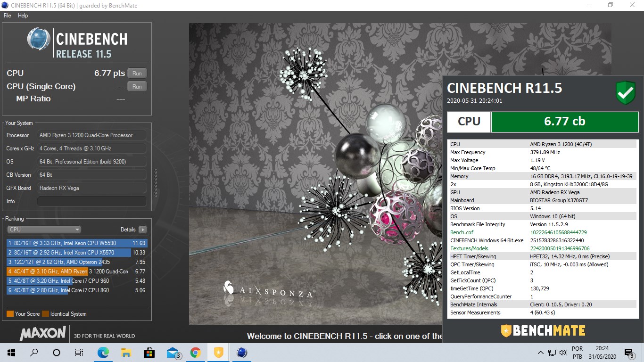
Task: Select ranking row AMD Opteron 2435
Action: [x=77, y=262]
